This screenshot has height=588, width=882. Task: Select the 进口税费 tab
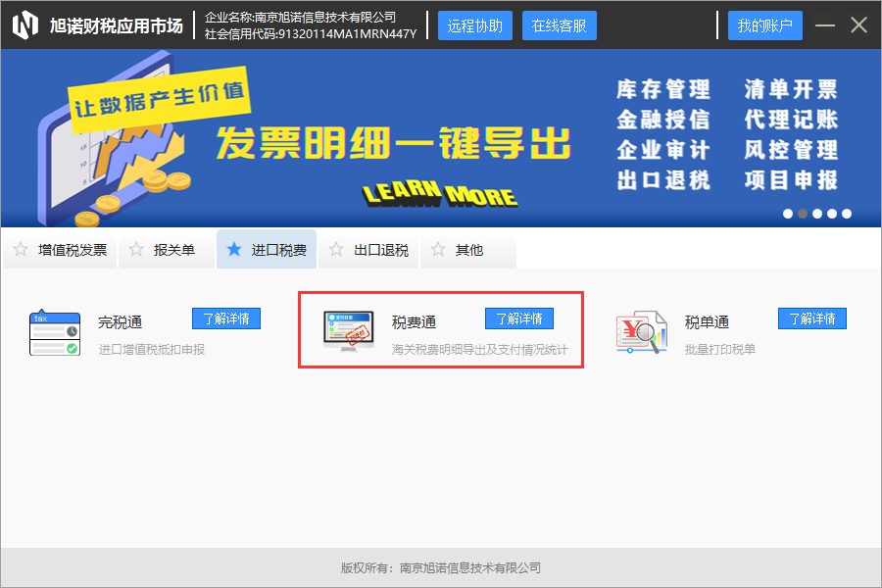coord(267,249)
